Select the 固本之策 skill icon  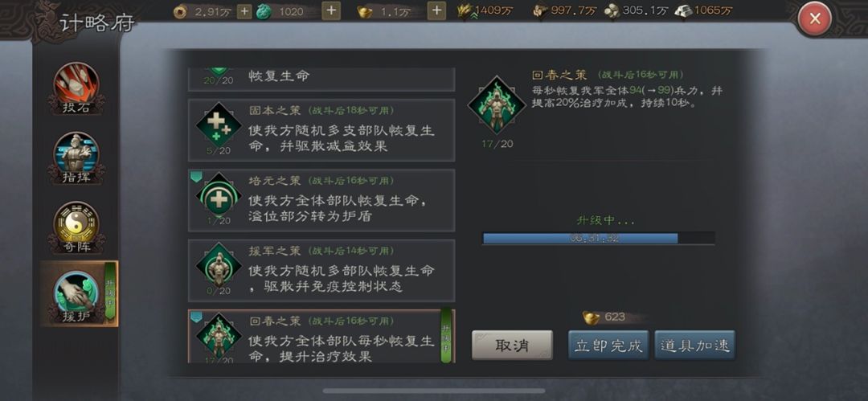219,125
